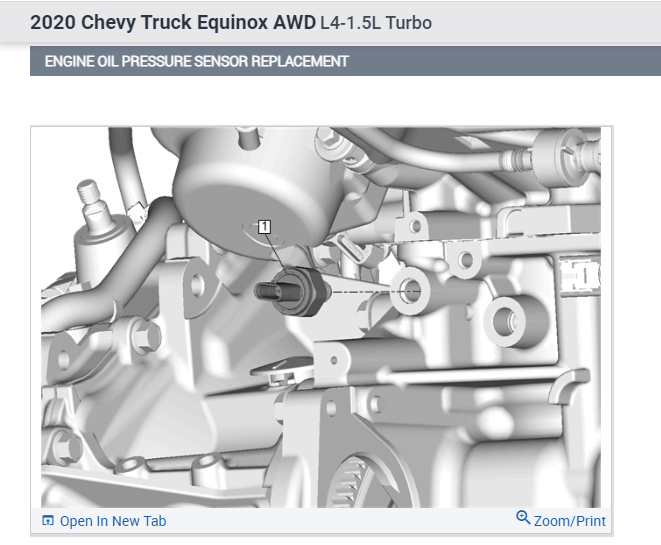This screenshot has width=661, height=545.
Task: Select the Engine Oil Pressure Sensor Replacement header
Action: (x=196, y=62)
